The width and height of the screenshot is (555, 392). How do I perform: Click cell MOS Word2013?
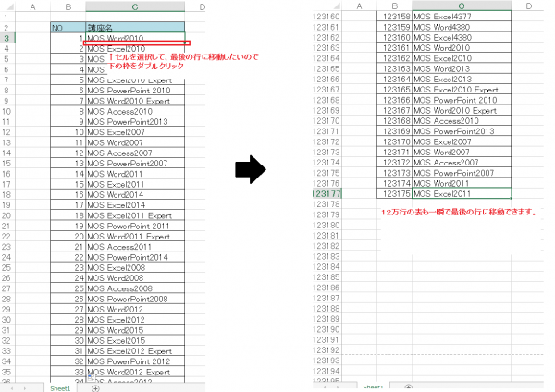[x=462, y=68]
